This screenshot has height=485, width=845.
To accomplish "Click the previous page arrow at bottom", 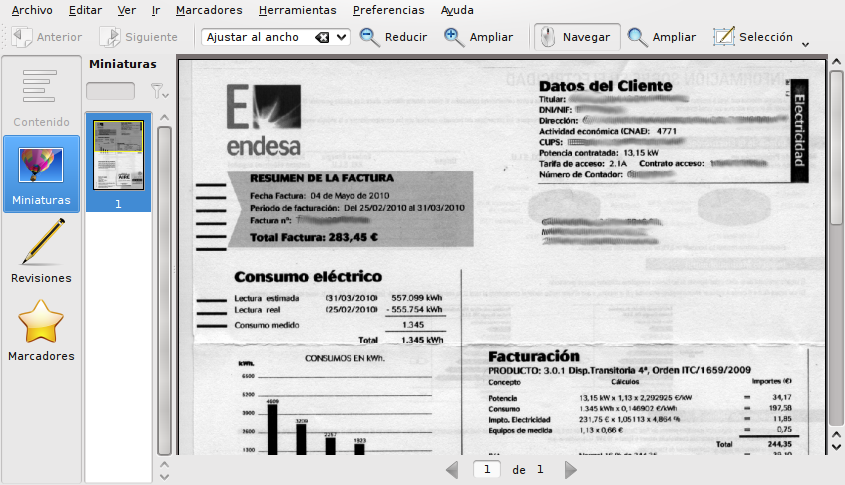I will 452,470.
